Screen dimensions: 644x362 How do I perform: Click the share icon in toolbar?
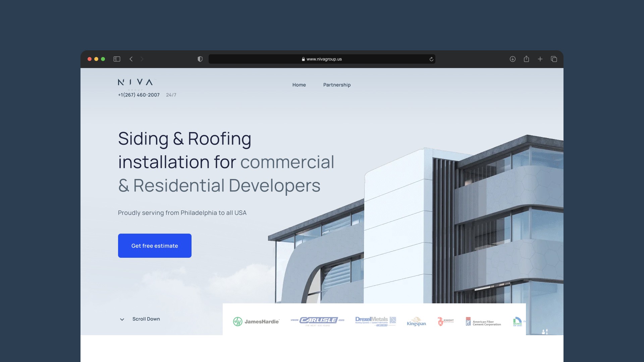coord(526,59)
